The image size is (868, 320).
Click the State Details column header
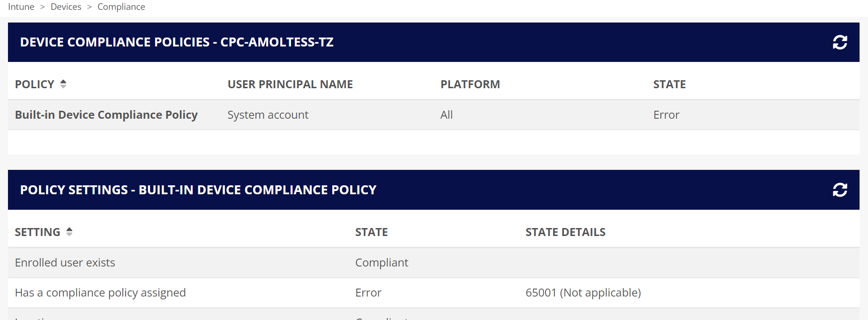tap(565, 232)
